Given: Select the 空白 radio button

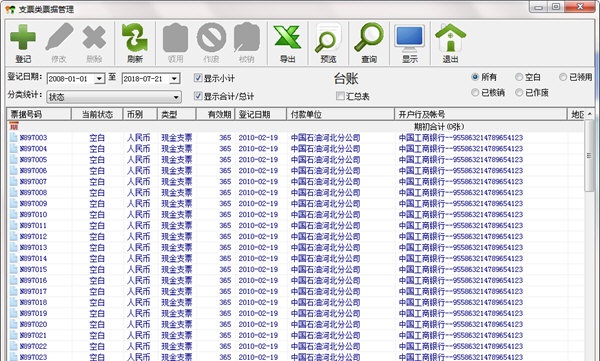Looking at the screenshot, I should tap(519, 77).
